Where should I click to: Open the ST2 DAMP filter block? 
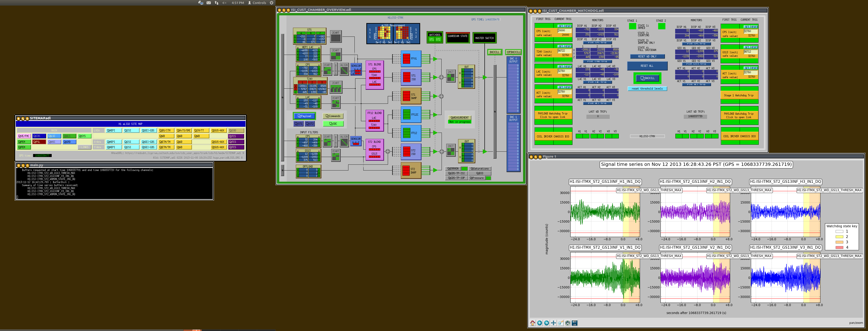pyautogui.click(x=411, y=171)
